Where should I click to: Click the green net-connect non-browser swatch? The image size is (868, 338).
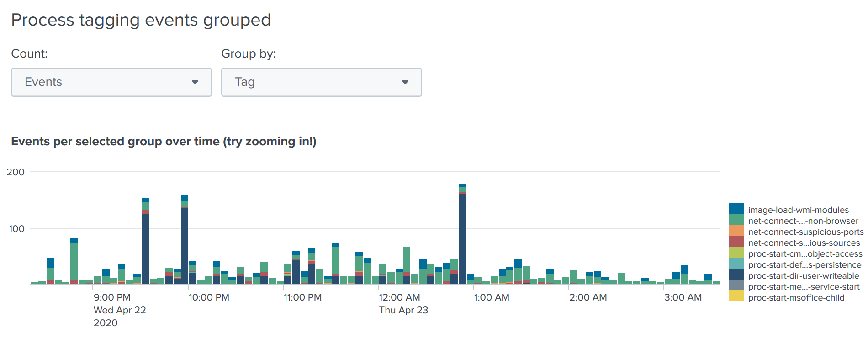click(x=736, y=220)
